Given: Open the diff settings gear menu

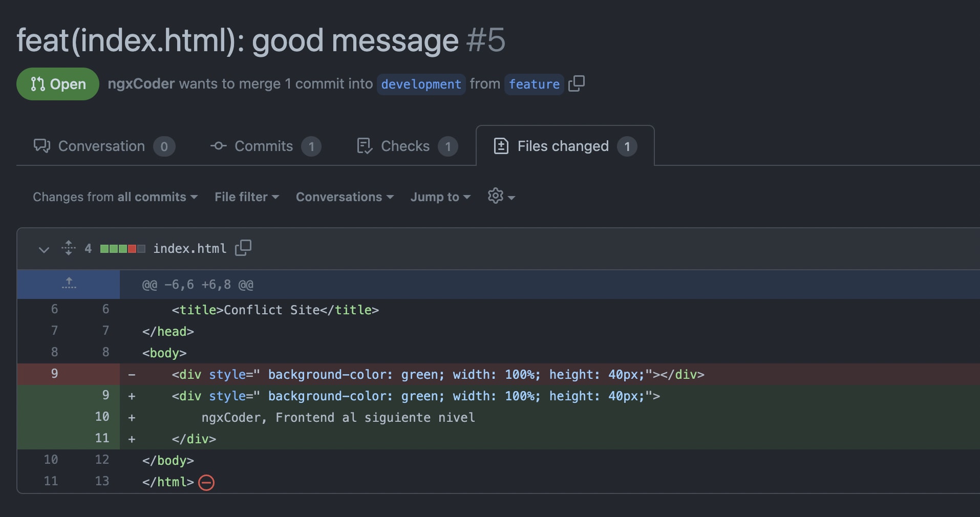Looking at the screenshot, I should [501, 196].
